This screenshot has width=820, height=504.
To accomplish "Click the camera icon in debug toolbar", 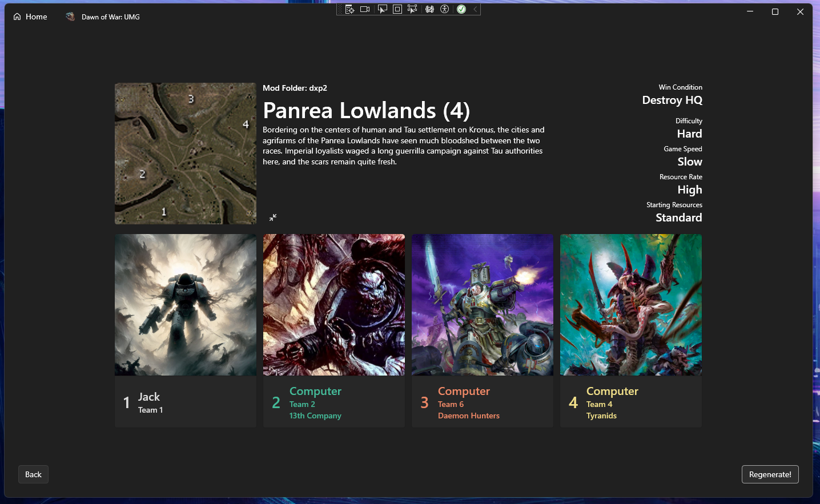I will click(x=365, y=9).
